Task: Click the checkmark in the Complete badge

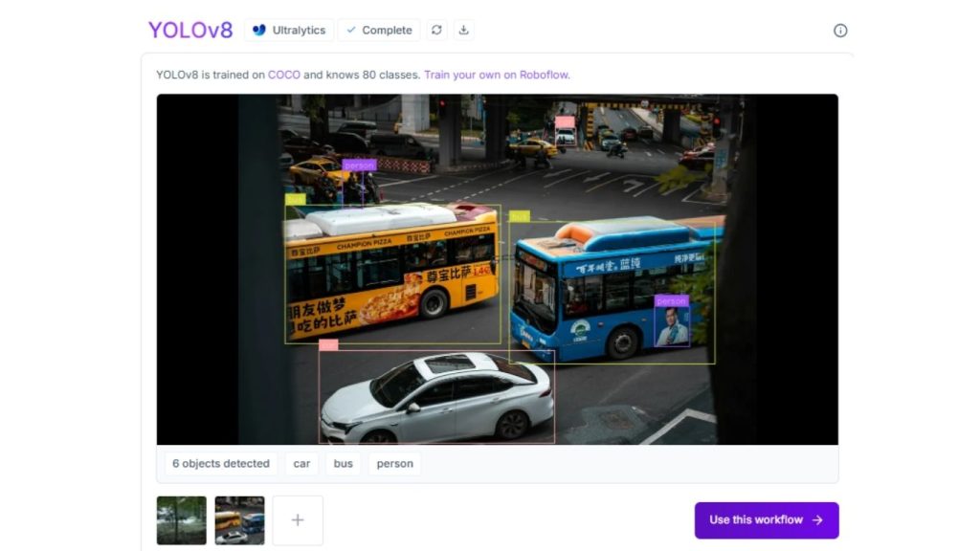Action: [x=353, y=30]
